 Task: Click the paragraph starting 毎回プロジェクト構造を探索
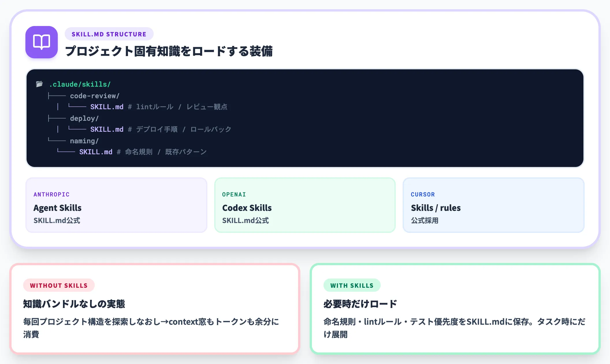click(x=151, y=328)
